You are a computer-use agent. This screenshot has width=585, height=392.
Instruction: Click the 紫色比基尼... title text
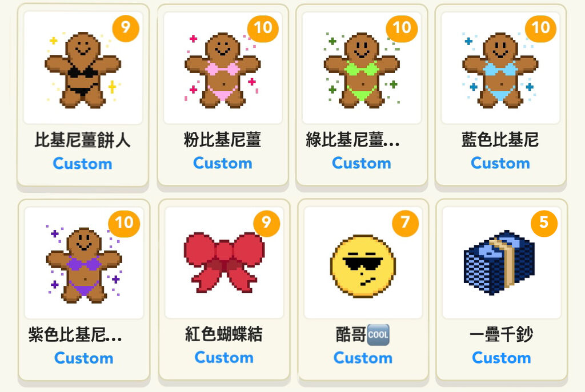coord(75,334)
